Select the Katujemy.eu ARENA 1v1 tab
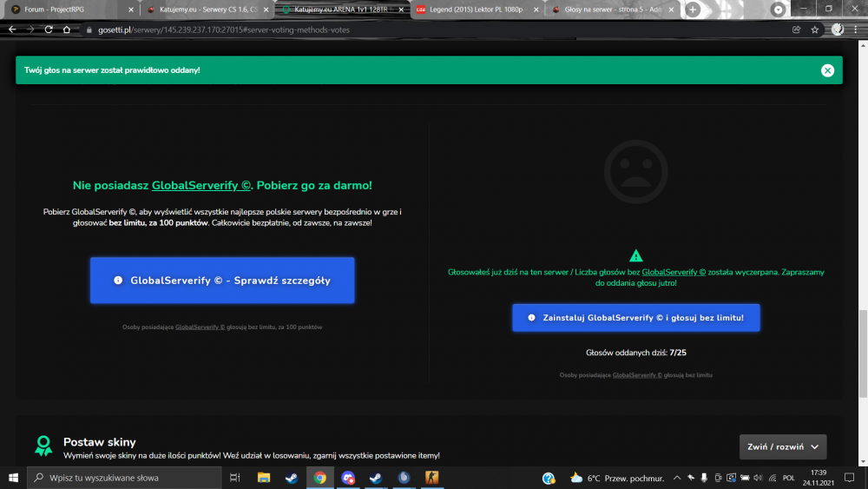Screen dimensions: 868x489 point(342,10)
